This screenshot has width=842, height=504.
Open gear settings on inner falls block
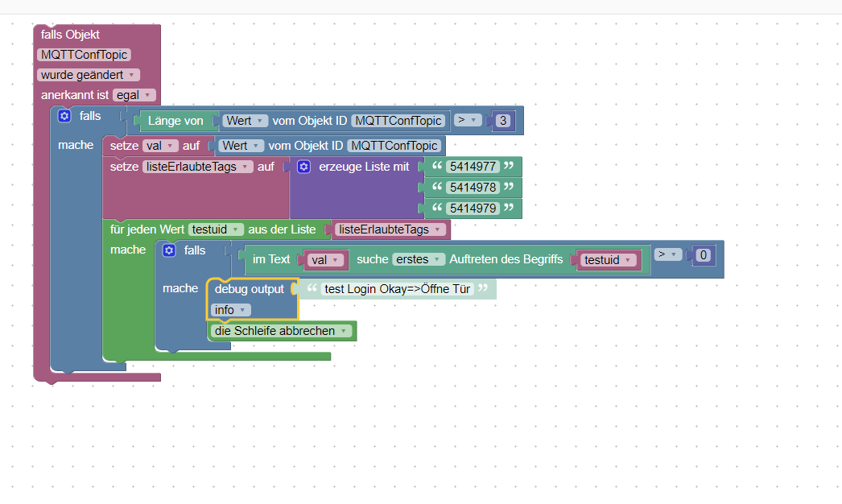tap(169, 250)
